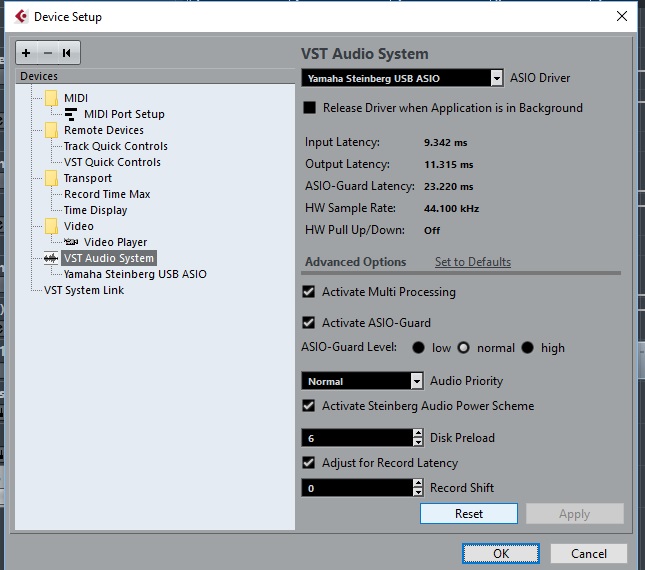
Task: Click the Set to Defaults link
Action: tap(473, 262)
